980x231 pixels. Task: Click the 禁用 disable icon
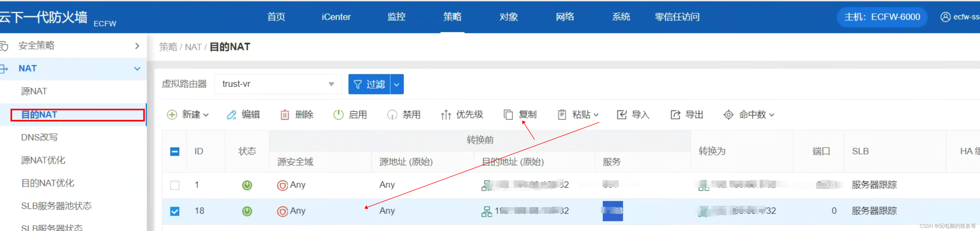point(392,115)
